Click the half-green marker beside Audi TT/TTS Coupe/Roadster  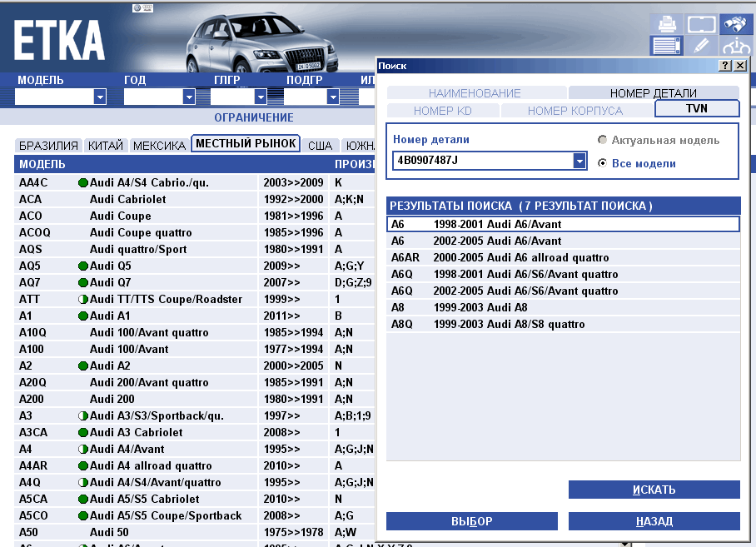pyautogui.click(x=83, y=299)
